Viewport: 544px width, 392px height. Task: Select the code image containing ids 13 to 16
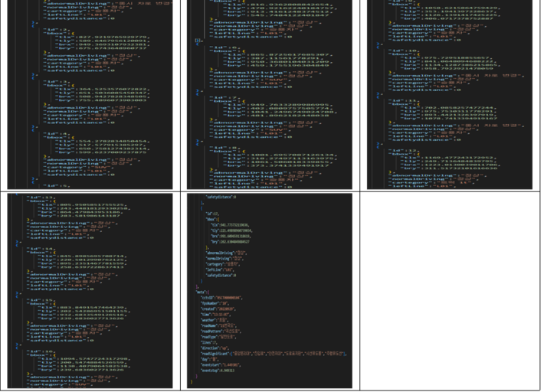[x=90, y=291]
